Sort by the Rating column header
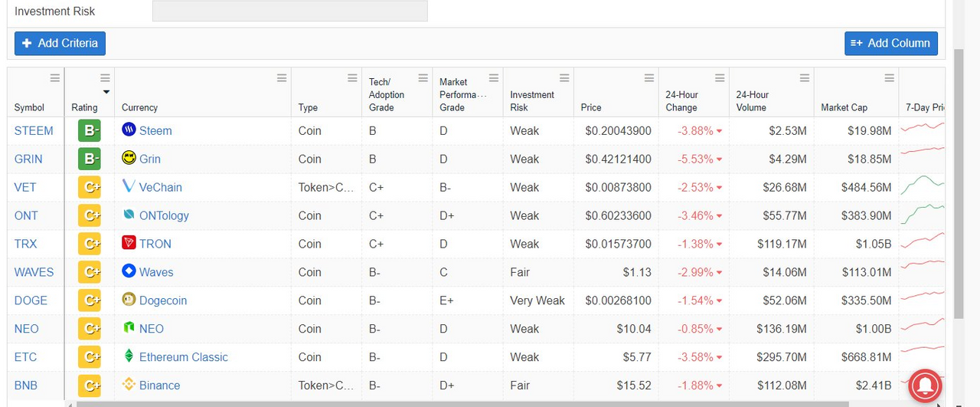Viewport: 980px width, 407px height. pos(84,107)
